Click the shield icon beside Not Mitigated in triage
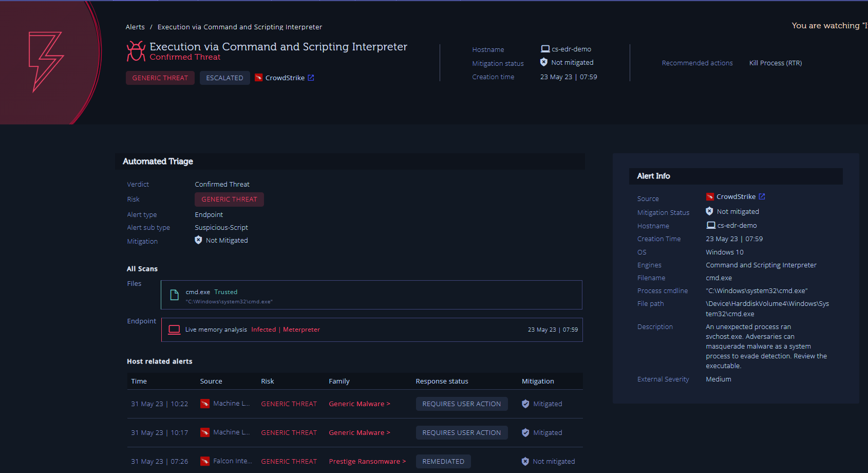 (198, 240)
